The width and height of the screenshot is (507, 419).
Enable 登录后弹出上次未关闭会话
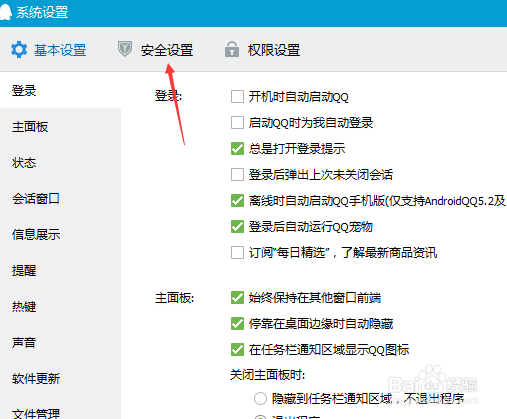(x=237, y=175)
